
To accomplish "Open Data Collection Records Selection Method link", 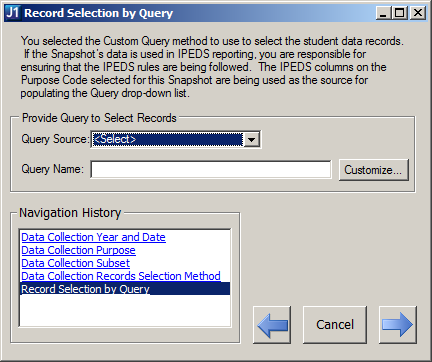I will pos(121,276).
